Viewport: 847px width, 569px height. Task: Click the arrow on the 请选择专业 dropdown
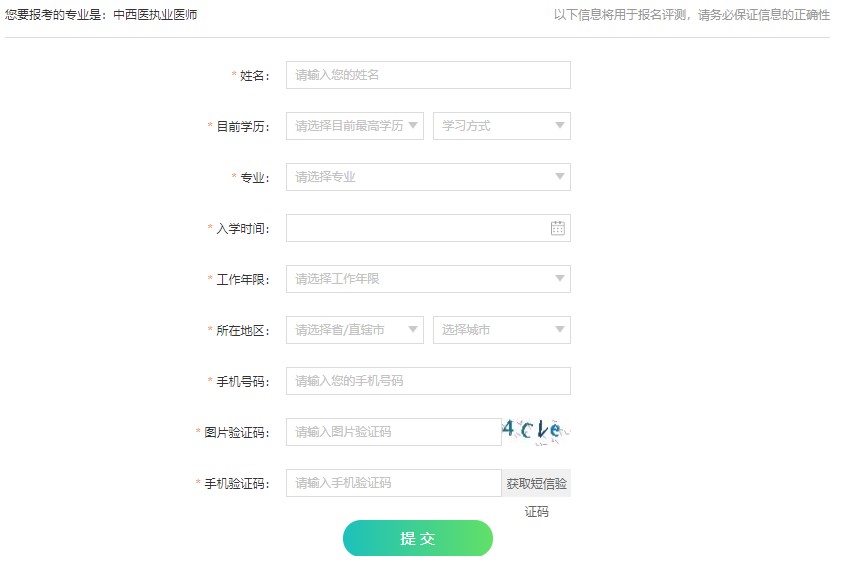coord(559,177)
